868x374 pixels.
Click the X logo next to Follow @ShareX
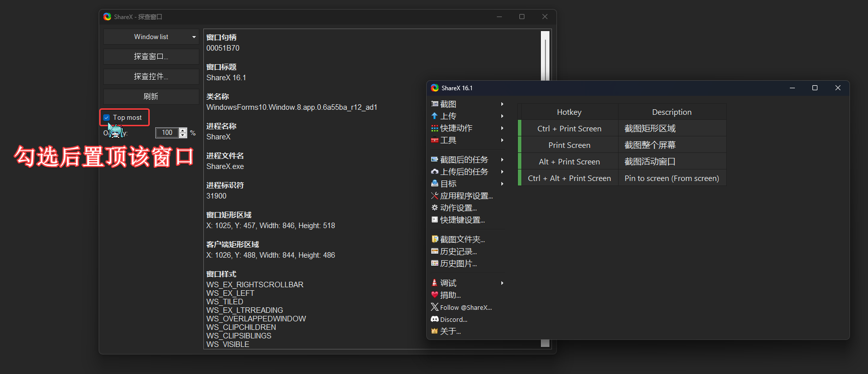tap(435, 307)
